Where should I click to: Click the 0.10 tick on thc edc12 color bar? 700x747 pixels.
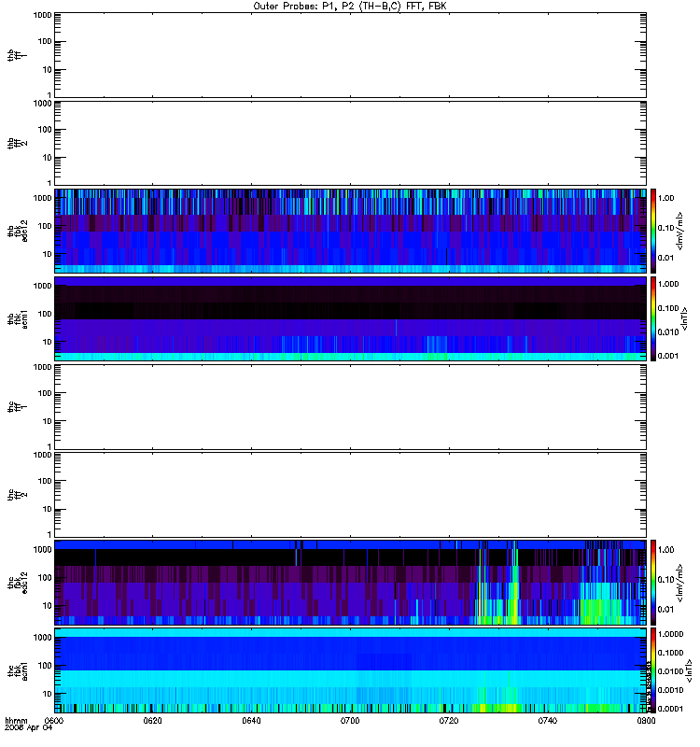click(x=666, y=580)
